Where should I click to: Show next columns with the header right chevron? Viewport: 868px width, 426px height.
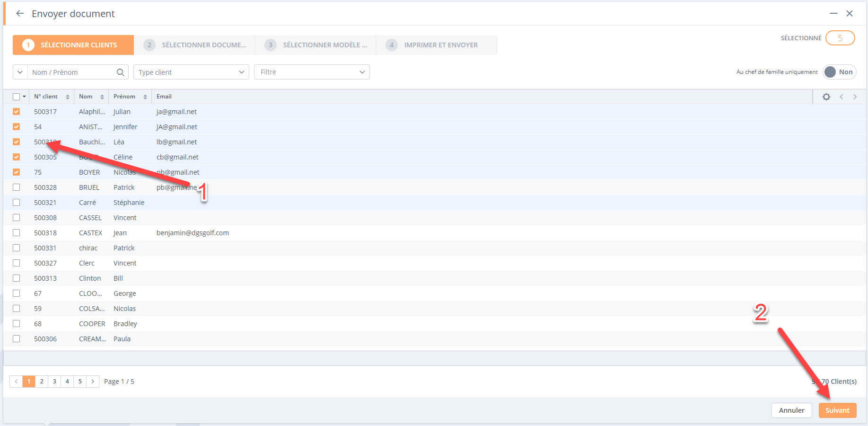coord(855,97)
